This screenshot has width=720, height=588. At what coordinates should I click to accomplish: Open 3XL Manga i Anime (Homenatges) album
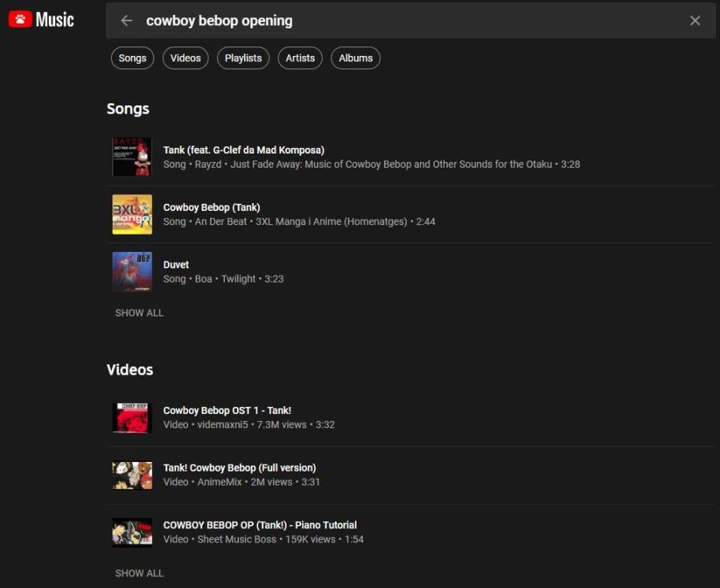331,222
